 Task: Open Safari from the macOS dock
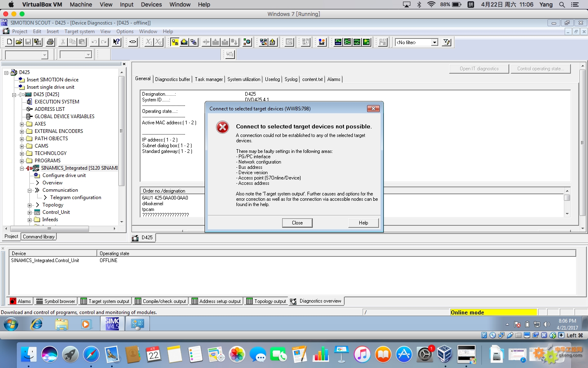(x=91, y=354)
